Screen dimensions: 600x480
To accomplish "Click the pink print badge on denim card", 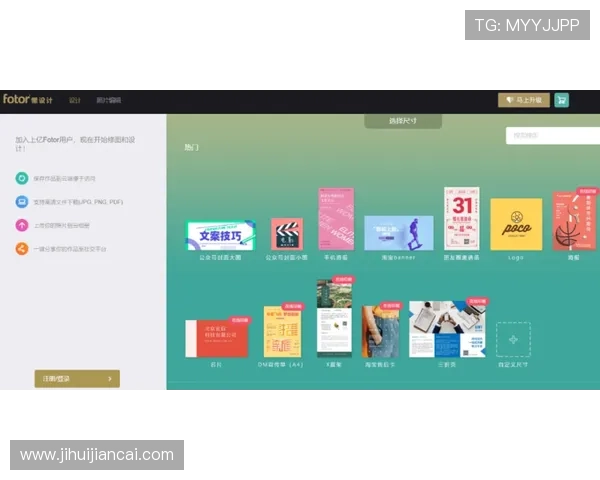I will coord(391,306).
